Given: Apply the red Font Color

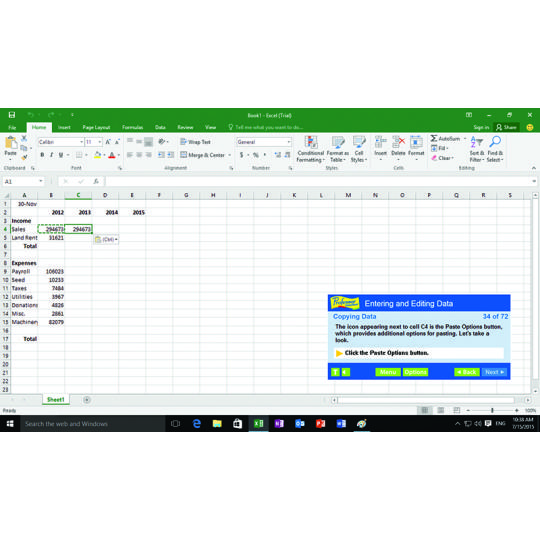Looking at the screenshot, I should [x=112, y=155].
